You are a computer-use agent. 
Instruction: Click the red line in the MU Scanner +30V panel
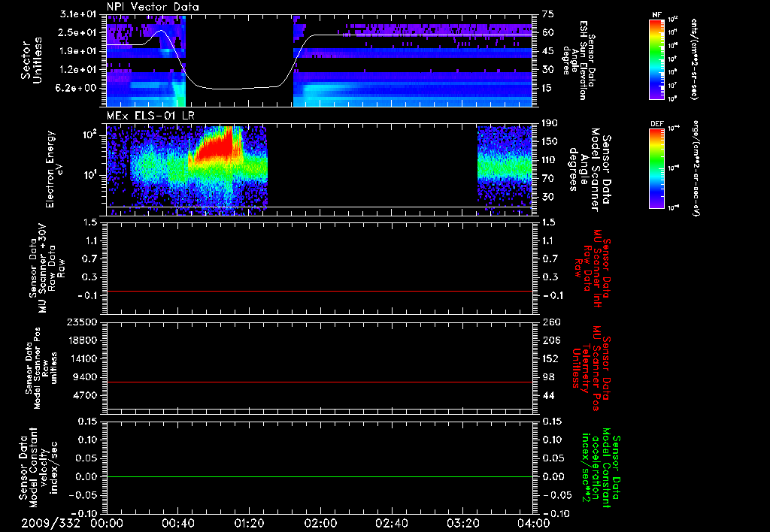point(319,291)
